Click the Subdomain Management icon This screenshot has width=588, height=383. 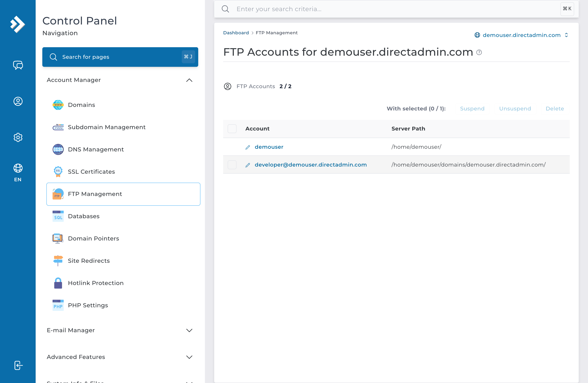tap(58, 127)
